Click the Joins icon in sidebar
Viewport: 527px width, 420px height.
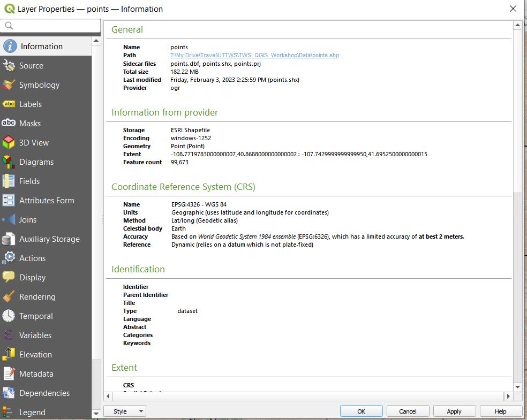click(9, 220)
